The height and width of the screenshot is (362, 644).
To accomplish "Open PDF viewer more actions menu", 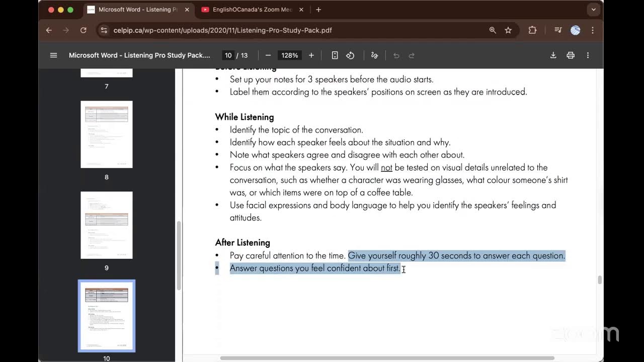I will (x=588, y=55).
